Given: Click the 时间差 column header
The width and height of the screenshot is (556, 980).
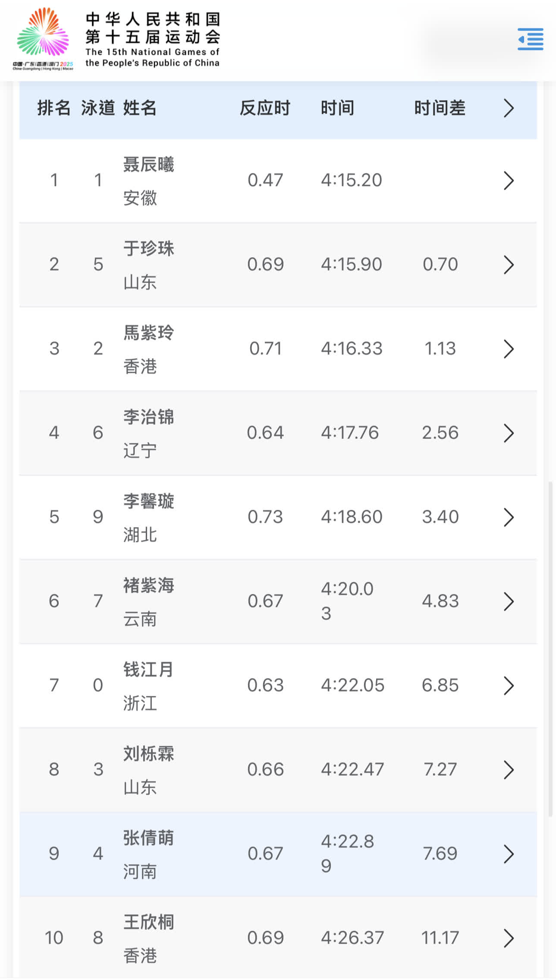Looking at the screenshot, I should point(440,108).
